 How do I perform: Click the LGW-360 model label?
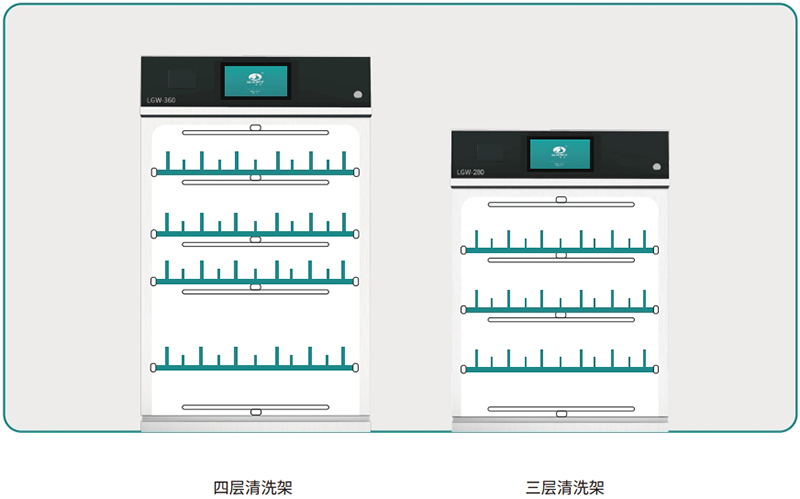point(162,99)
